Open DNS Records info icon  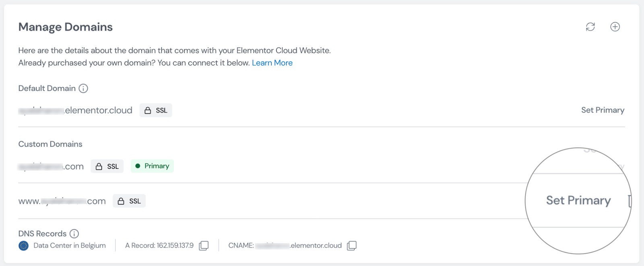coord(74,234)
